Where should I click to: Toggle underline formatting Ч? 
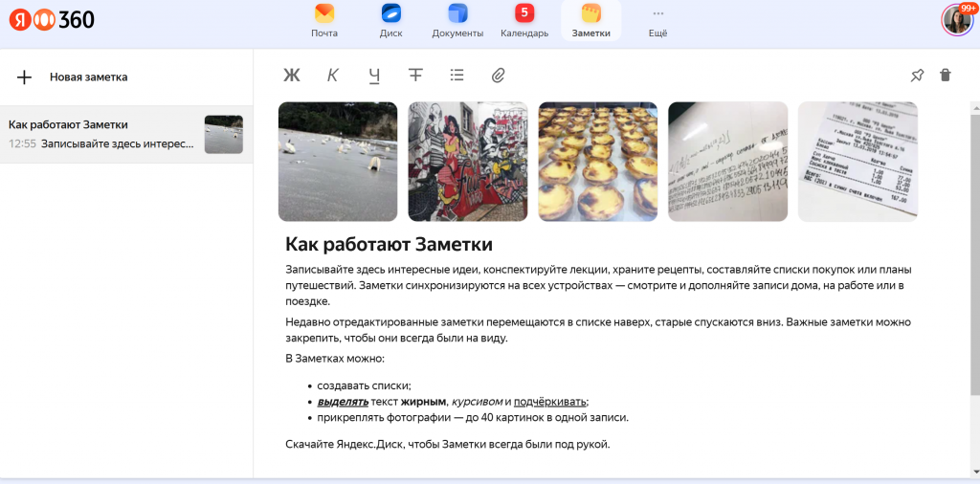click(374, 76)
